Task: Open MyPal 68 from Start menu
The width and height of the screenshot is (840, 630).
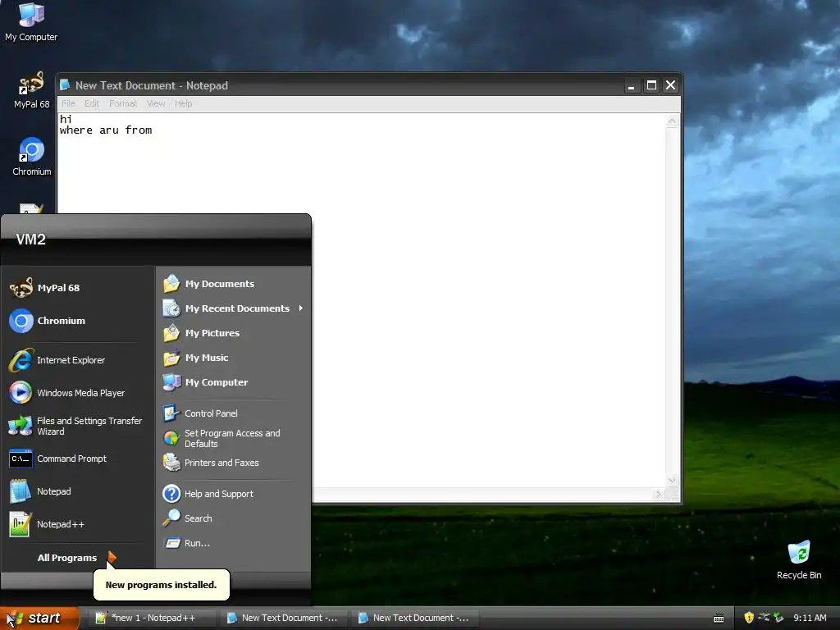Action: pos(78,288)
